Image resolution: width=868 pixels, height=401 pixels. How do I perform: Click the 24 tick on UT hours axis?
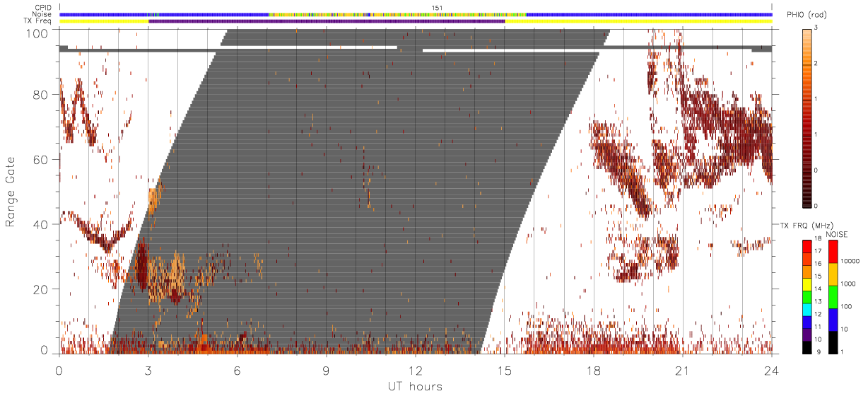tap(772, 371)
